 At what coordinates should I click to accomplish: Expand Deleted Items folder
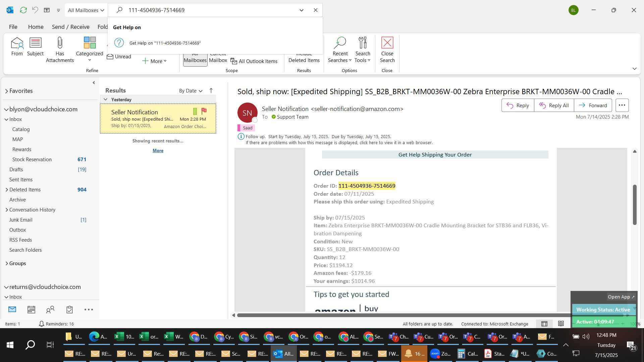pyautogui.click(x=7, y=190)
